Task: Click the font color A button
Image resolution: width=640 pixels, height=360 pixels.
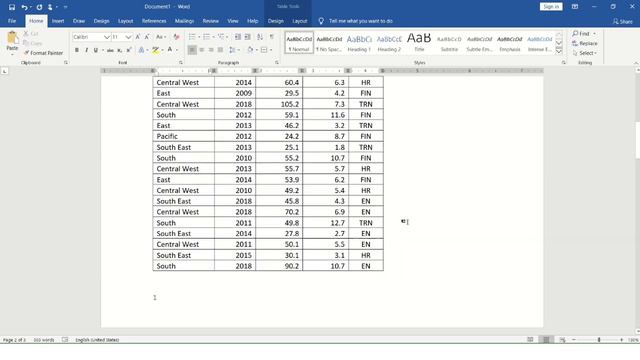Action: pos(170,50)
